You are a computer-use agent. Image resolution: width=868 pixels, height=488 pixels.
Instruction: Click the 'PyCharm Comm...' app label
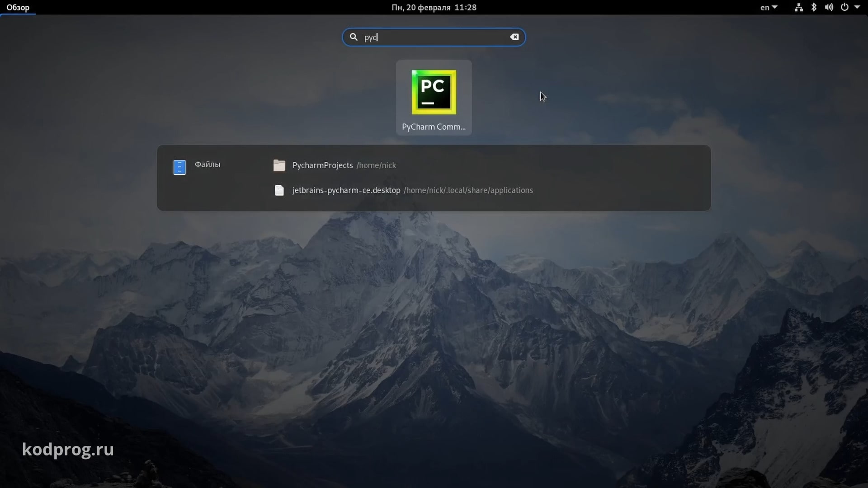[x=434, y=127]
